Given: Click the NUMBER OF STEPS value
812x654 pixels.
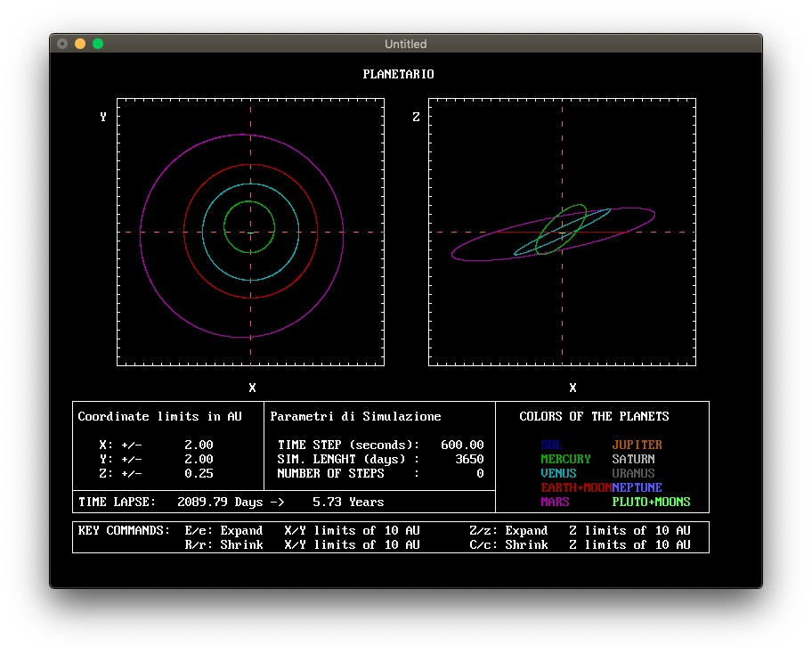Looking at the screenshot, I should (480, 473).
